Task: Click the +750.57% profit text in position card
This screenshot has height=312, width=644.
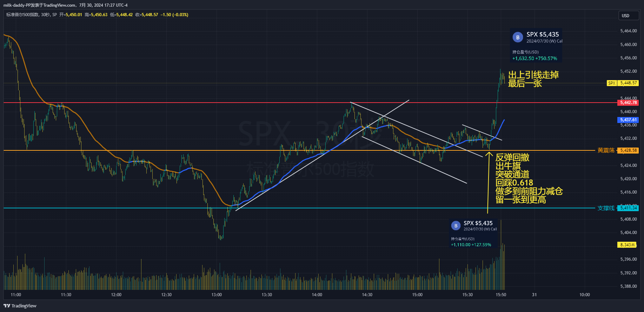Action: (546, 59)
